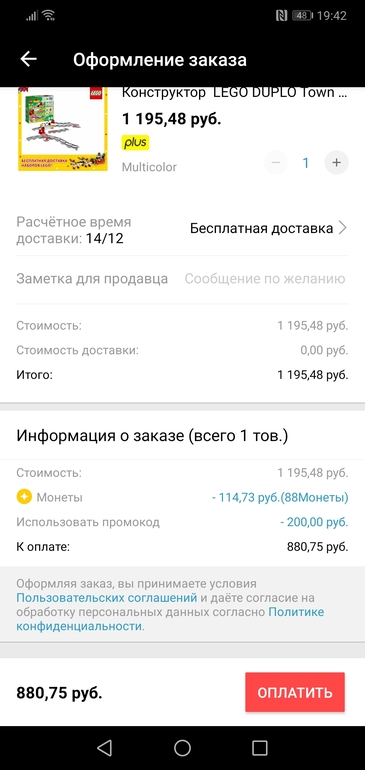Open the LEGO DUPLO product thumbnail

pos(63,129)
